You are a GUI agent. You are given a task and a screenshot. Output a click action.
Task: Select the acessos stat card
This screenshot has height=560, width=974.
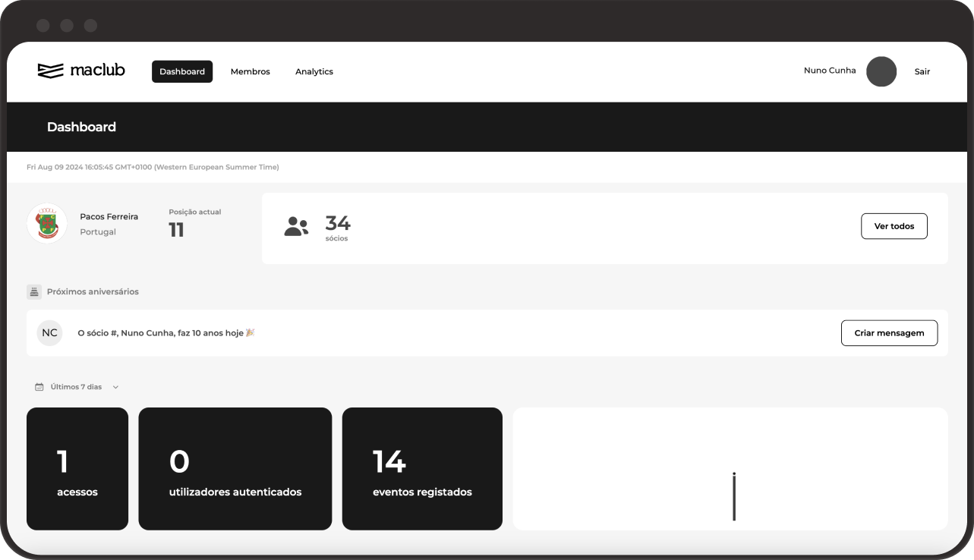click(77, 469)
